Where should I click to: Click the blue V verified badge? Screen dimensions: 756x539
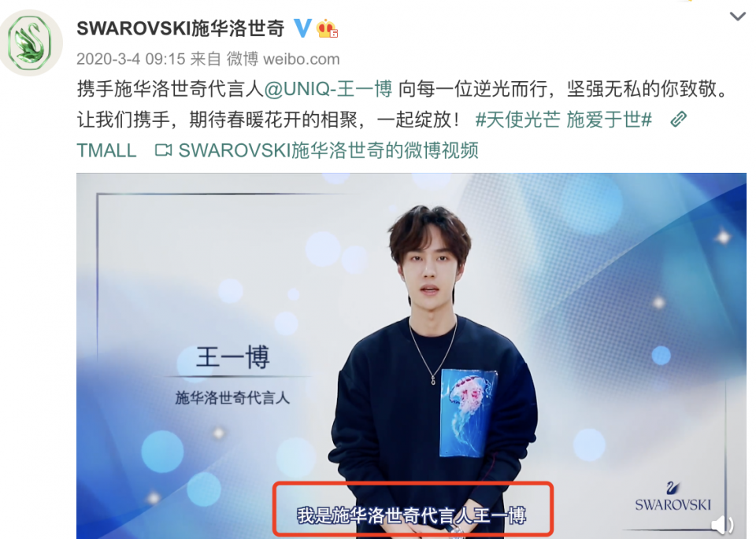coord(302,28)
